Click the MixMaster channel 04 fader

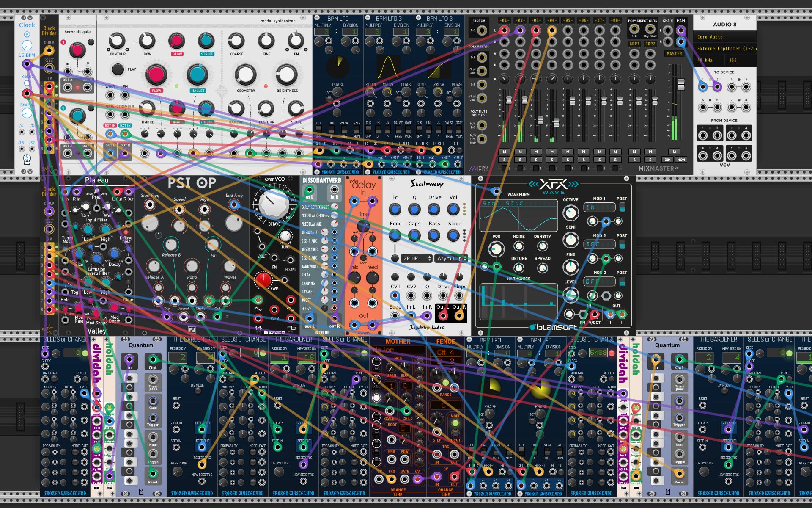556,123
